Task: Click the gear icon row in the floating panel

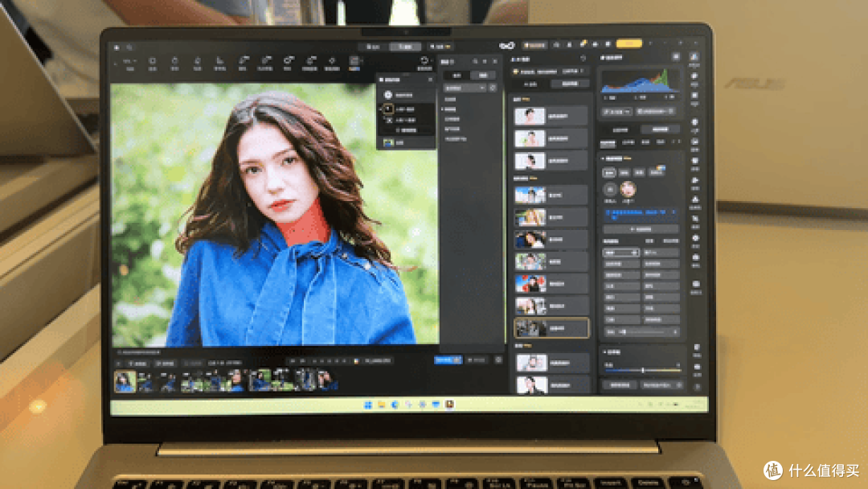Action: point(406,95)
